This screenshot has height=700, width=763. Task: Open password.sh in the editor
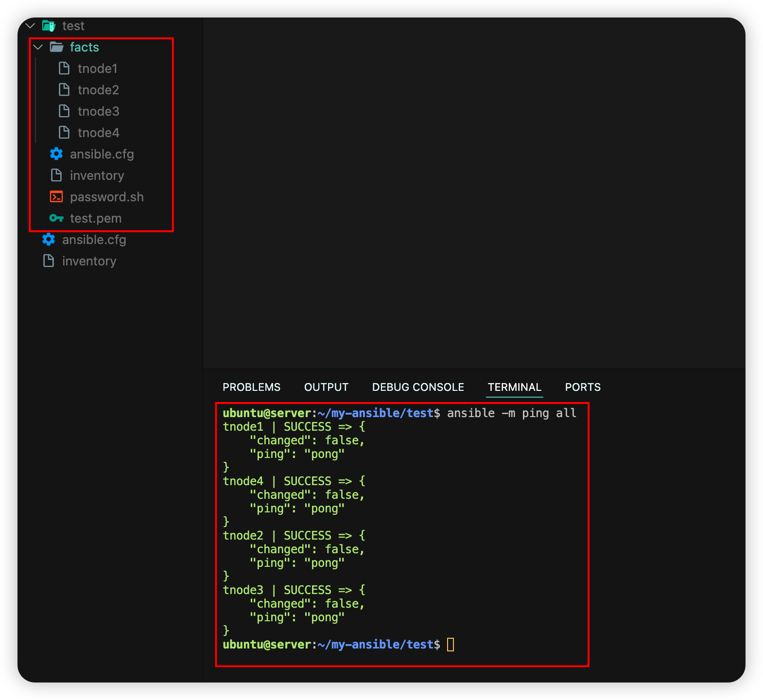(107, 197)
